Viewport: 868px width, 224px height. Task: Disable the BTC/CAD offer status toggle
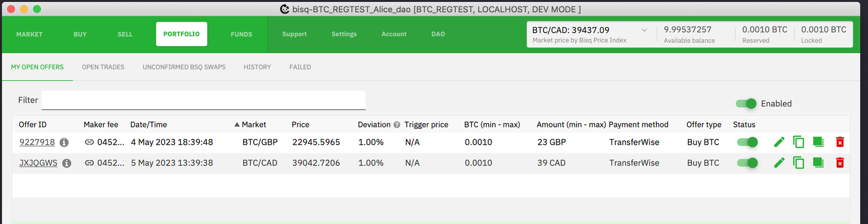coord(747,163)
